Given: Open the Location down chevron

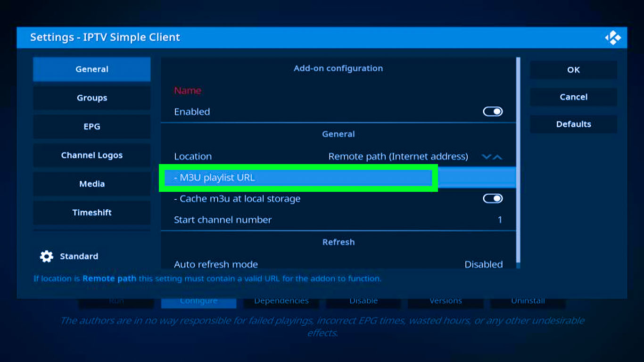Looking at the screenshot, I should [x=487, y=156].
